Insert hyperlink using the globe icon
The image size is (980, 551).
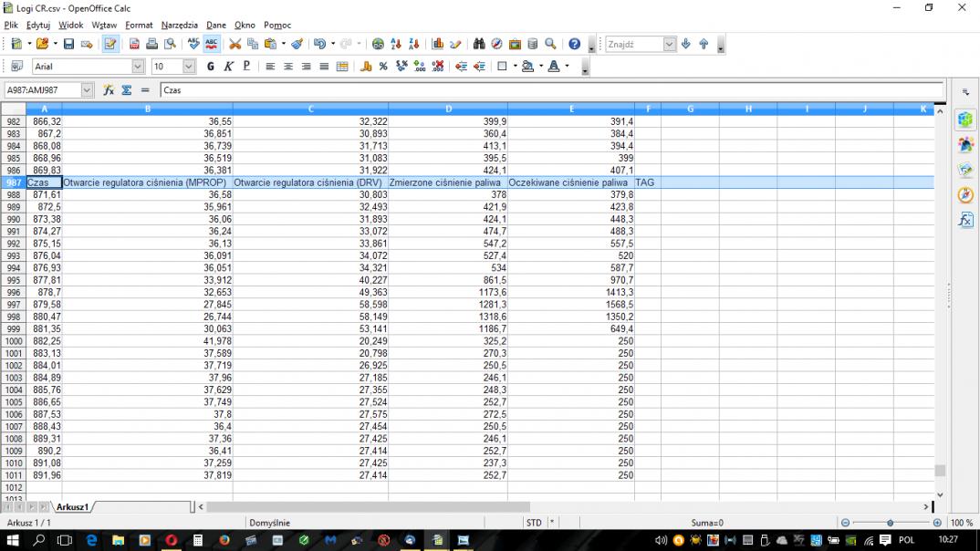click(x=378, y=45)
